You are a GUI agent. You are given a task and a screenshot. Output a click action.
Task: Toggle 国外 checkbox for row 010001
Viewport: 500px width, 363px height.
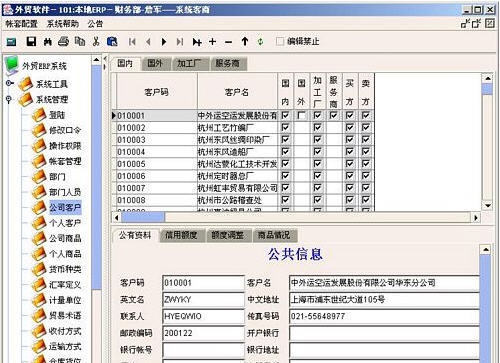pyautogui.click(x=301, y=115)
